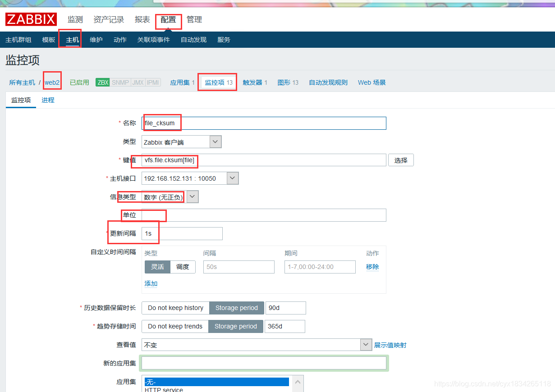Switch to the 进程 form tab
Image resolution: width=555 pixels, height=392 pixels.
click(x=48, y=100)
